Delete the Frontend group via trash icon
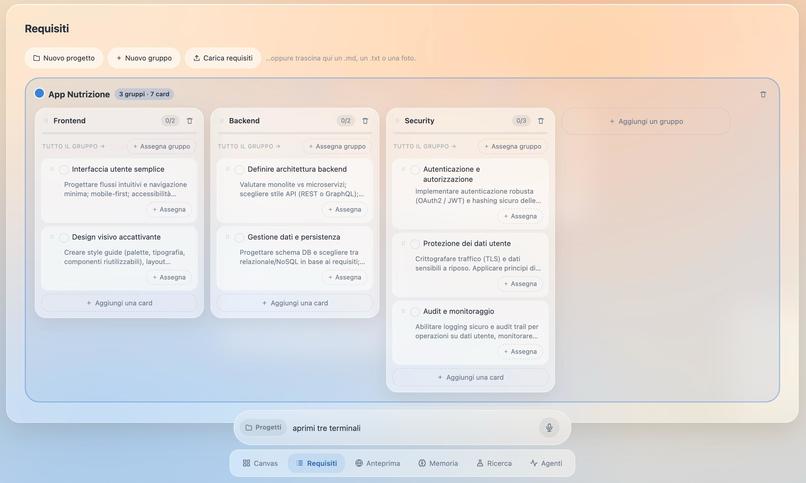The image size is (806, 483). pos(190,121)
